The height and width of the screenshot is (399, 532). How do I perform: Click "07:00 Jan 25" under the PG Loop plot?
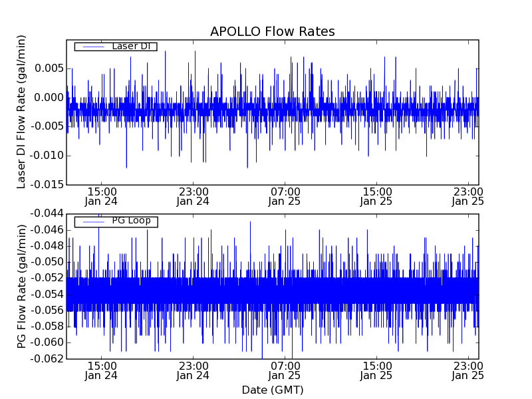pos(285,371)
